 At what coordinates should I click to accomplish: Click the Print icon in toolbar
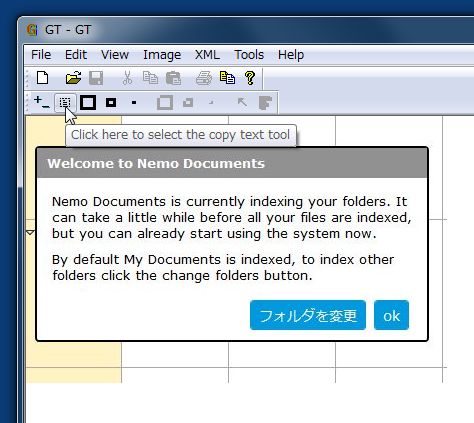point(204,78)
